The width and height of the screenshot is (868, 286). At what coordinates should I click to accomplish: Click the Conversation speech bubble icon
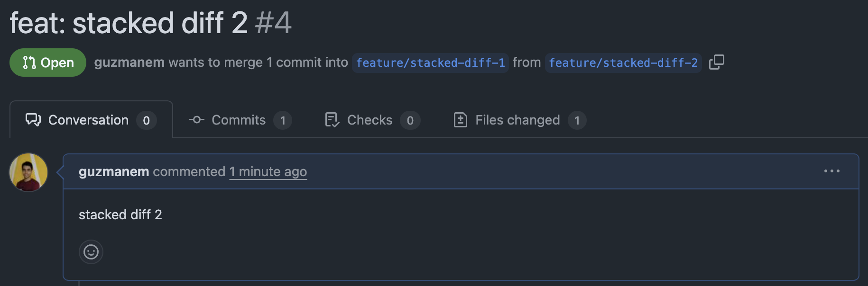33,120
